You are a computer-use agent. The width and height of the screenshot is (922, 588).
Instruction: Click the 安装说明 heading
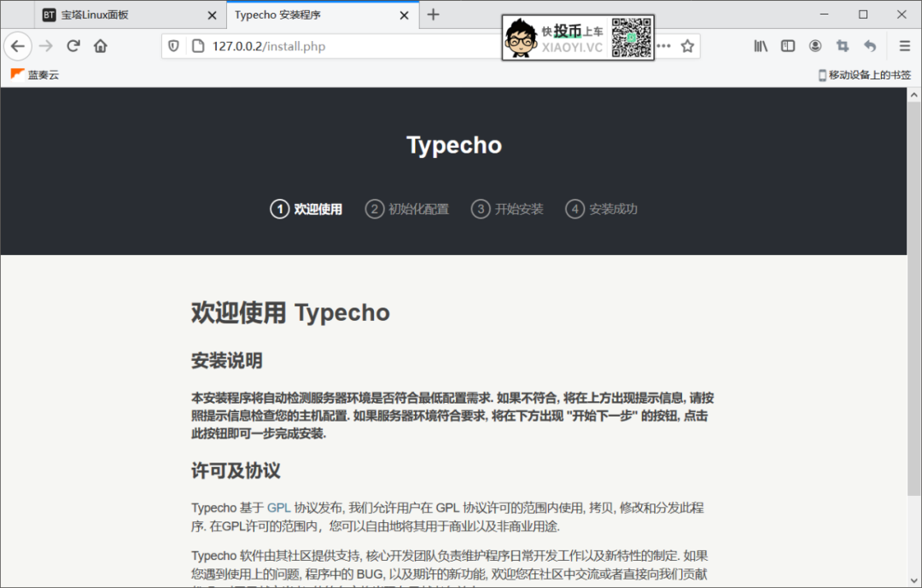tap(227, 360)
